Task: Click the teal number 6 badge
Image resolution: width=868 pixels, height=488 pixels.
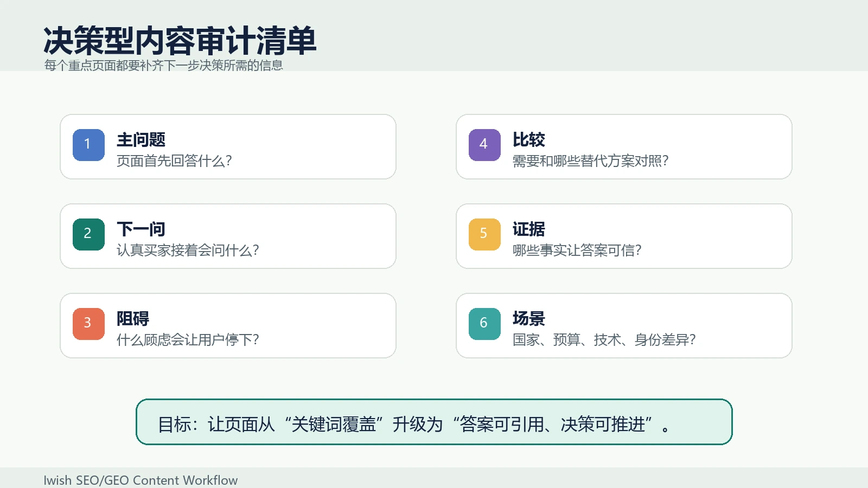Action: pos(484,324)
